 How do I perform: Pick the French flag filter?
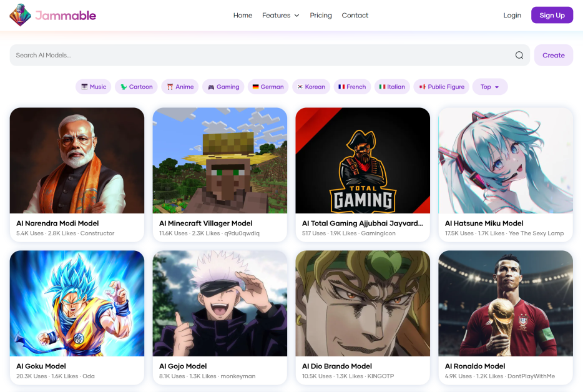coord(352,87)
